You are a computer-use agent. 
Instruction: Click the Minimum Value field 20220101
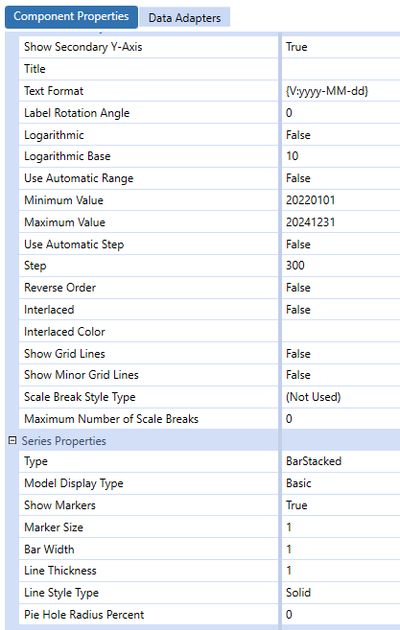341,200
